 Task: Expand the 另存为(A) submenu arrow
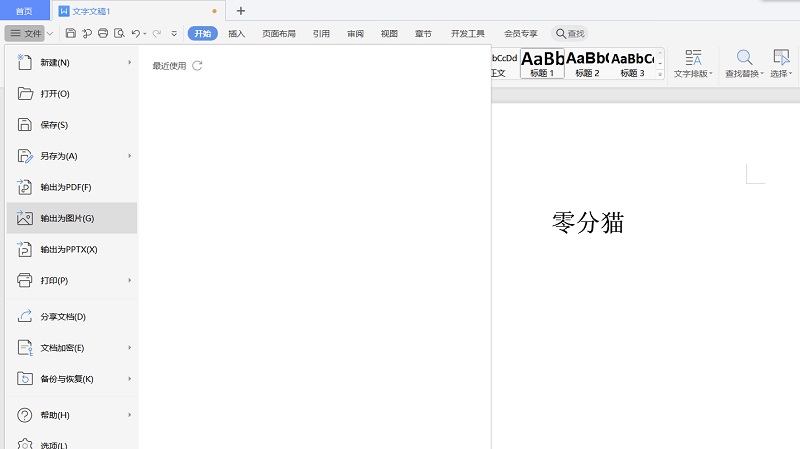[130, 156]
